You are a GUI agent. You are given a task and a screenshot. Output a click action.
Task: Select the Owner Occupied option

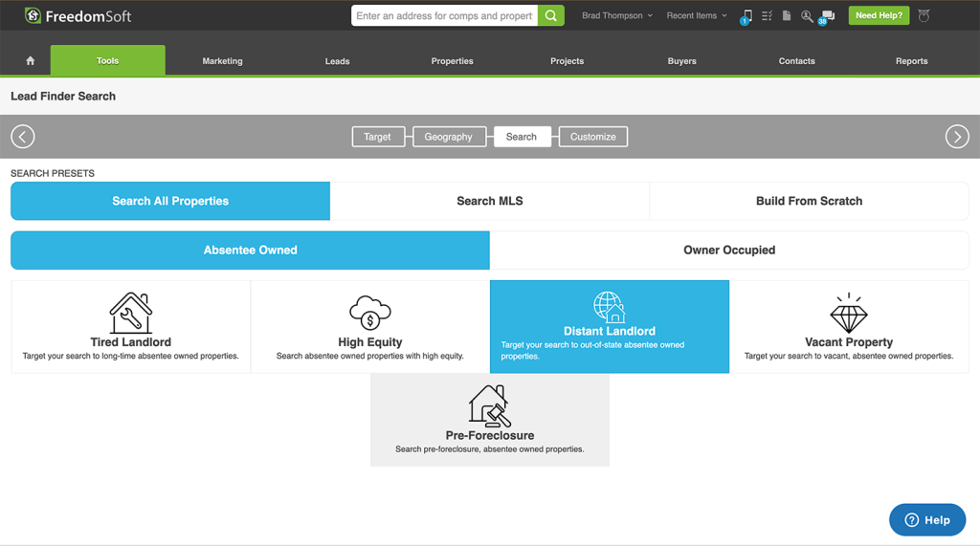pos(729,251)
